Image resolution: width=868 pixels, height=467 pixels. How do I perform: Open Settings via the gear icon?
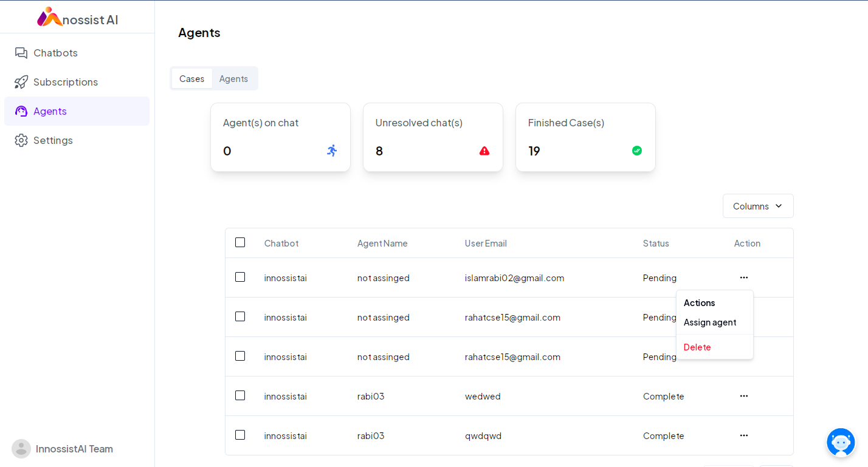coord(21,140)
